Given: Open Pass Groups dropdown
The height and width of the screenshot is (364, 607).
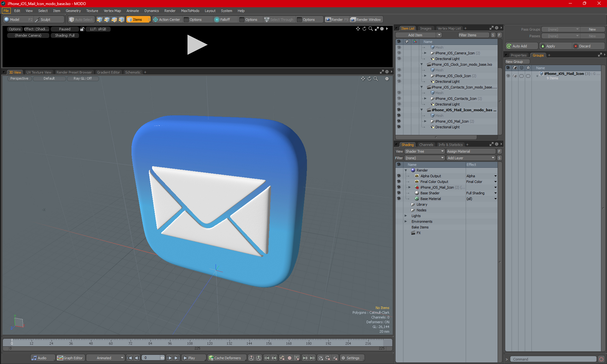Looking at the screenshot, I should [561, 29].
